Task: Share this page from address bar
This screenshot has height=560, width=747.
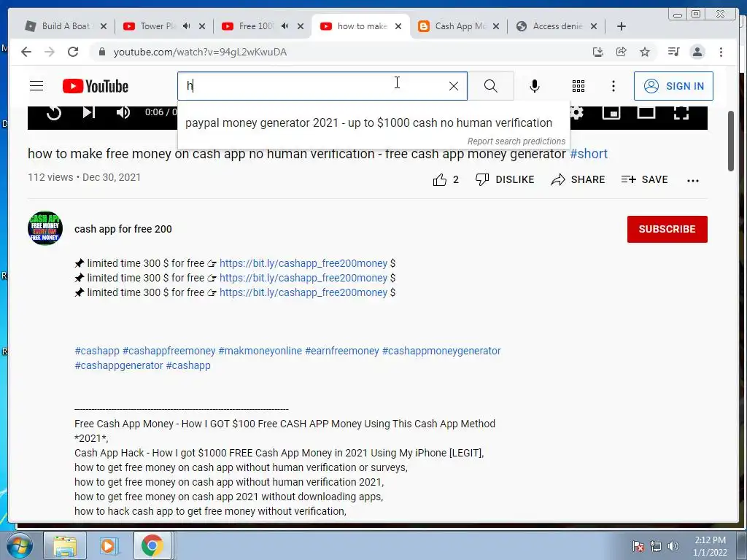Action: pos(622,52)
